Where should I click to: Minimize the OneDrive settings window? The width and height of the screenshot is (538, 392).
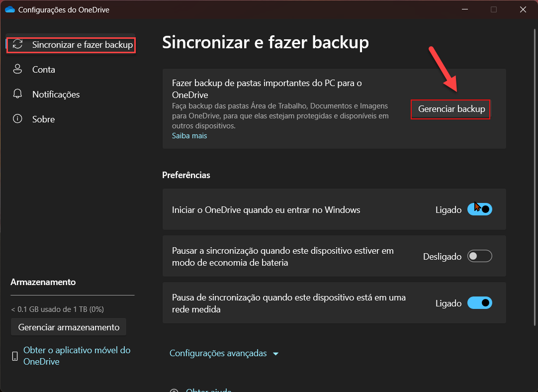tap(464, 9)
